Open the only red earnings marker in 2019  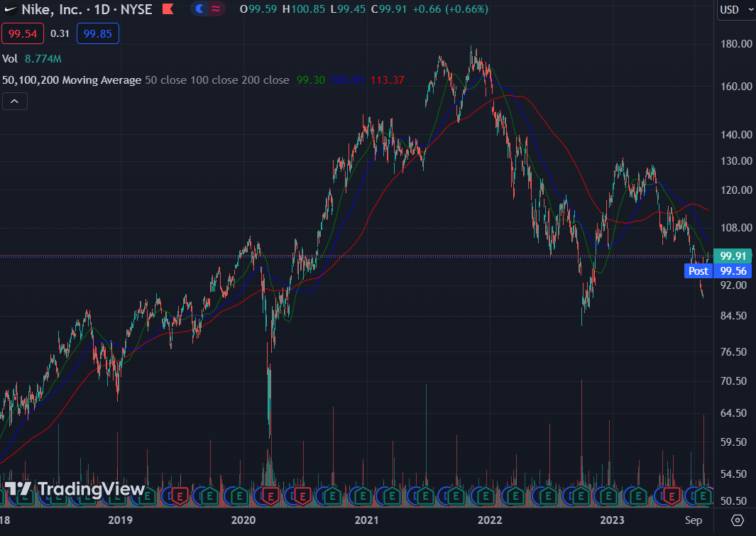click(x=180, y=496)
